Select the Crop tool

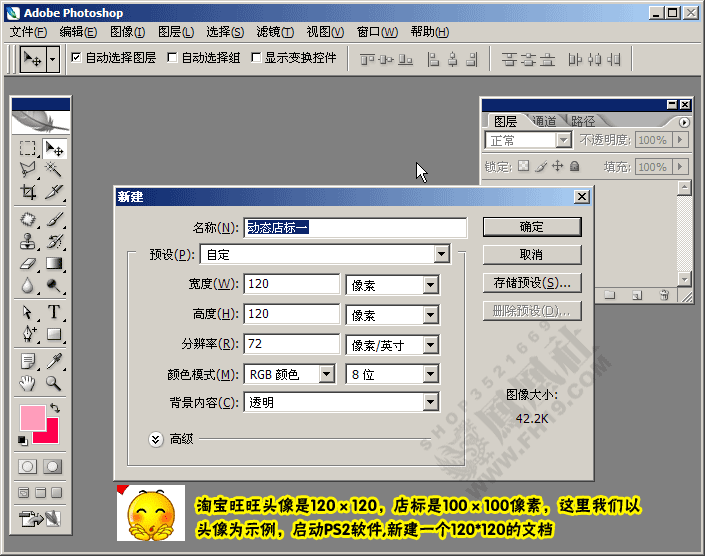pos(27,192)
